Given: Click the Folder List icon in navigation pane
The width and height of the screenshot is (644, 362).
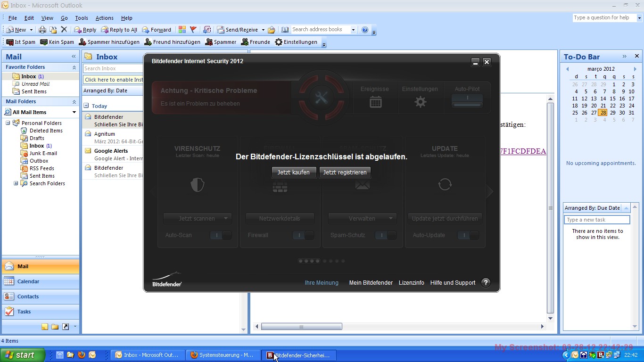Looking at the screenshot, I should (55, 327).
